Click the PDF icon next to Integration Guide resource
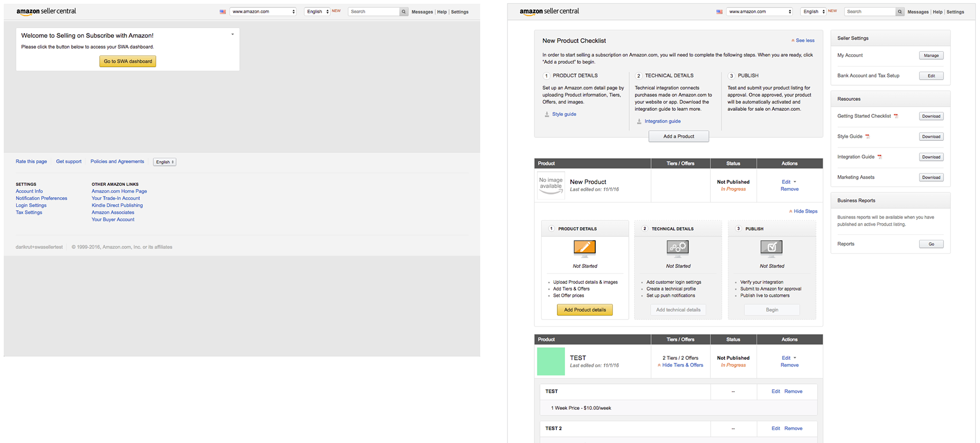The image size is (980, 443). (x=879, y=157)
